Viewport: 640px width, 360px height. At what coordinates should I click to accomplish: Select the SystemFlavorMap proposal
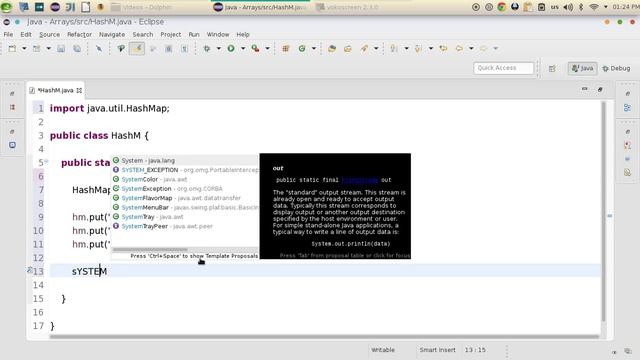185,198
